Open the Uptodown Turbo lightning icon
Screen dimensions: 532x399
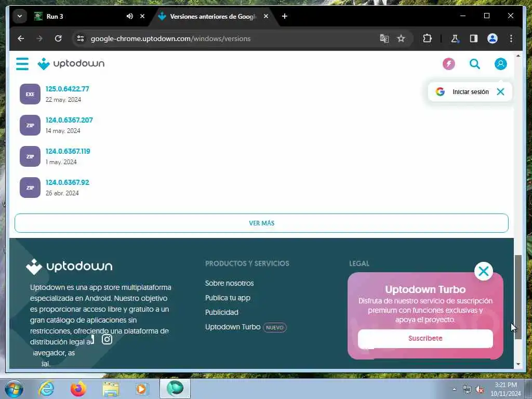(448, 64)
